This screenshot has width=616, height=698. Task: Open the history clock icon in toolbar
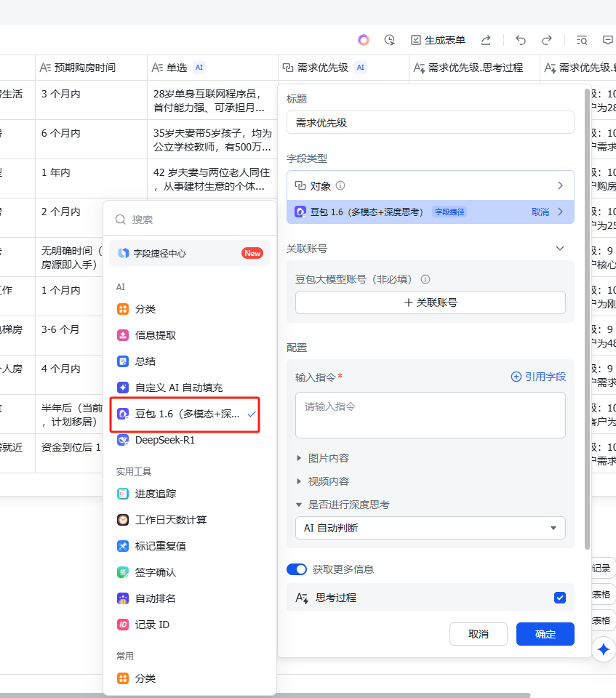pos(390,40)
